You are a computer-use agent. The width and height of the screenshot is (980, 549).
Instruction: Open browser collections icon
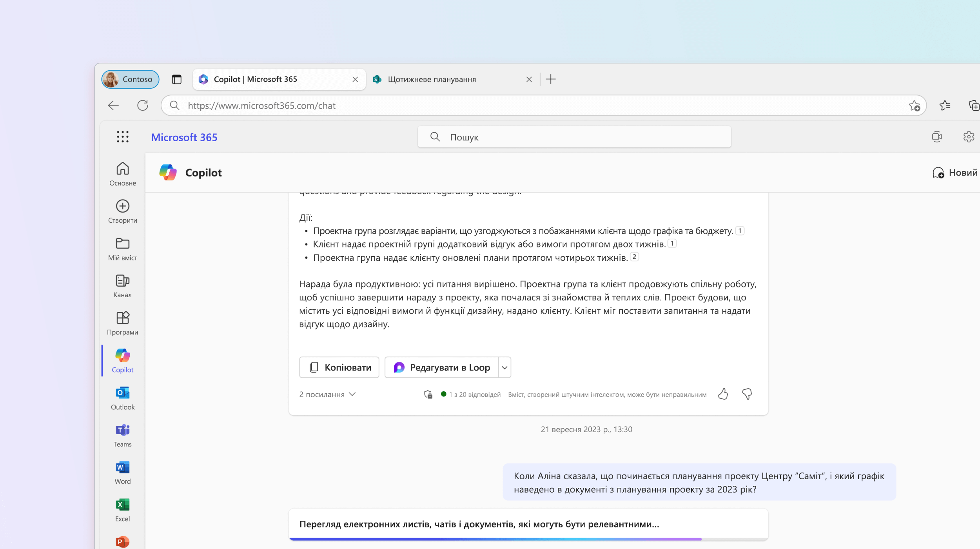(x=974, y=105)
